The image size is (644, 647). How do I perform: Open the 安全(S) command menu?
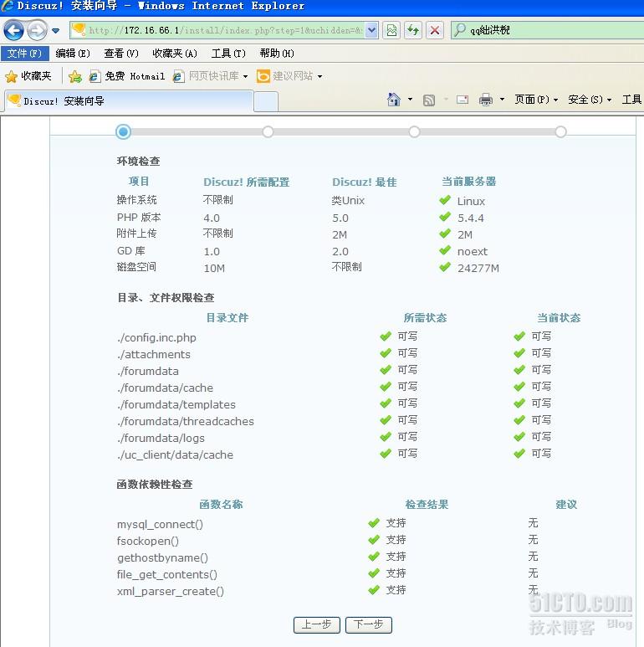pos(590,100)
